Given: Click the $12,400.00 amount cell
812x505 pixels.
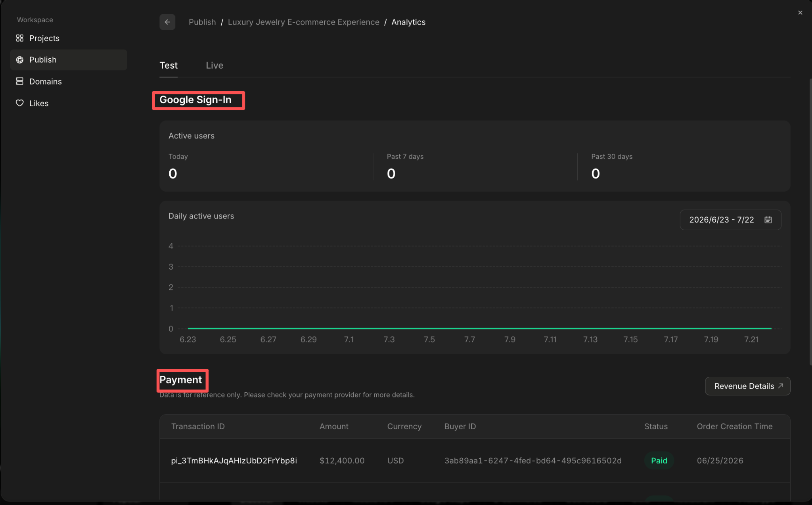Looking at the screenshot, I should pyautogui.click(x=342, y=461).
